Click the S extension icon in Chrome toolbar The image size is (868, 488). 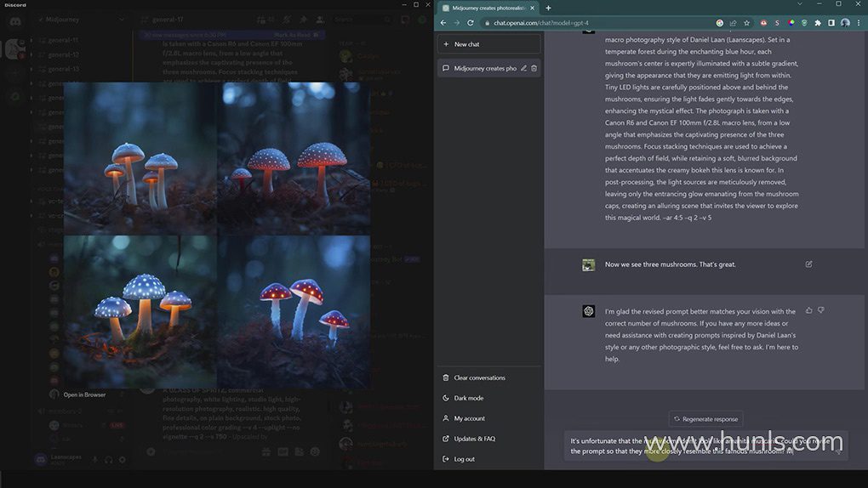(x=777, y=23)
